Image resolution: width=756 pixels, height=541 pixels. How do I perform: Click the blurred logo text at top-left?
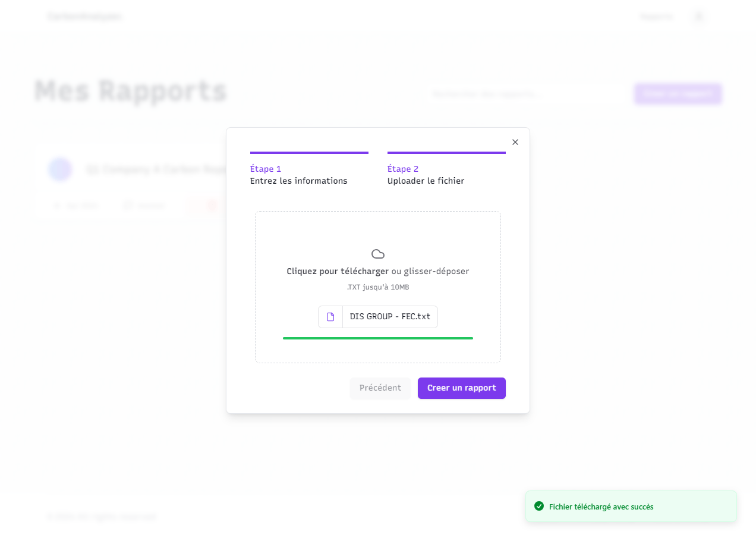point(84,17)
